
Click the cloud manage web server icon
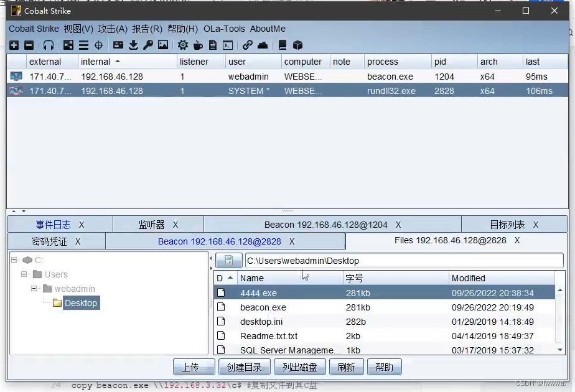pos(263,45)
